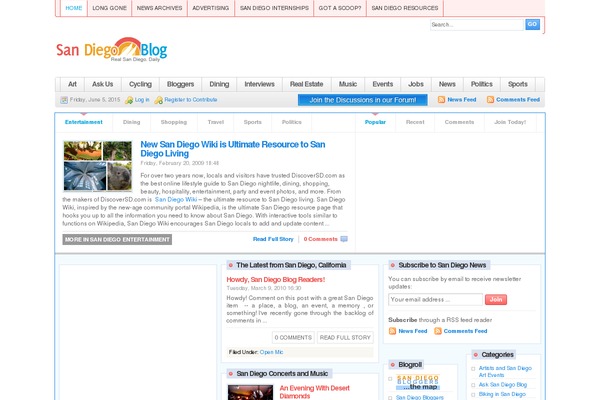The image size is (600, 400).
Task: Select the Art category in navigation bar
Action: pos(72,84)
